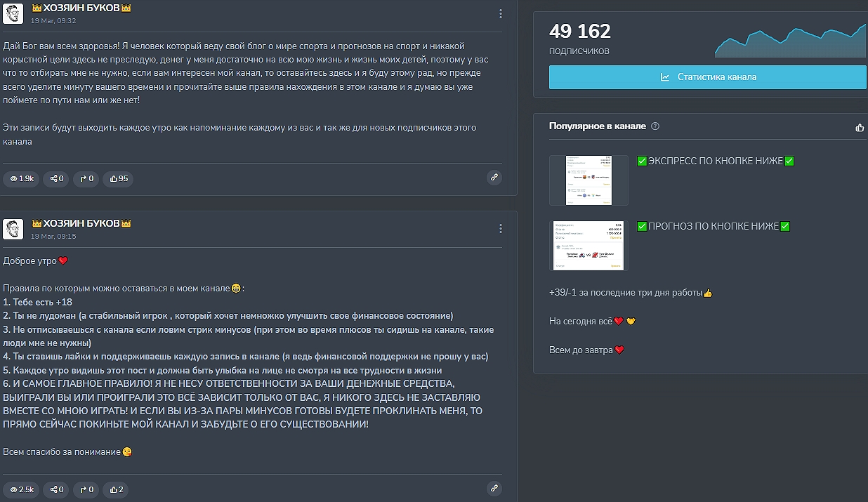
Task: Open the second post's three-dot options menu
Action: [500, 229]
